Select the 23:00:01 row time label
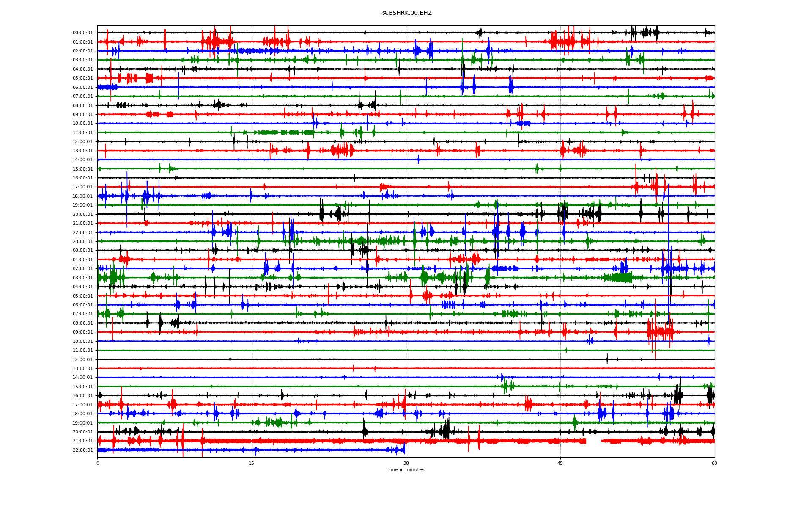 tap(82, 241)
